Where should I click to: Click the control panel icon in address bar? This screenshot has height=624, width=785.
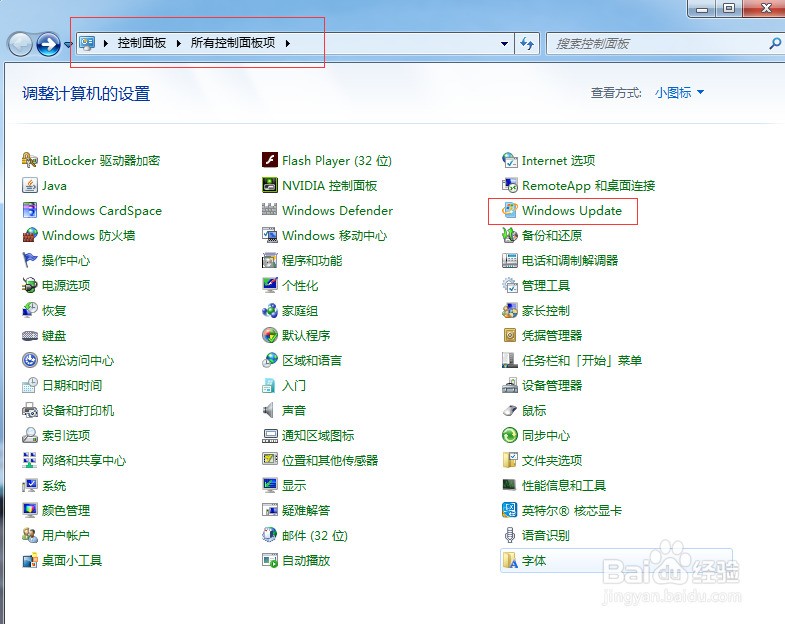[88, 44]
